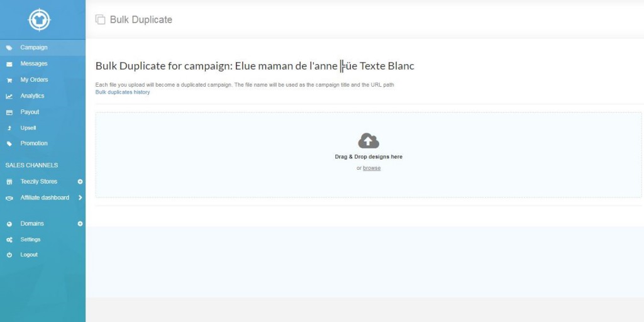644x322 pixels.
Task: Click the Payout card icon
Action: pos(9,112)
